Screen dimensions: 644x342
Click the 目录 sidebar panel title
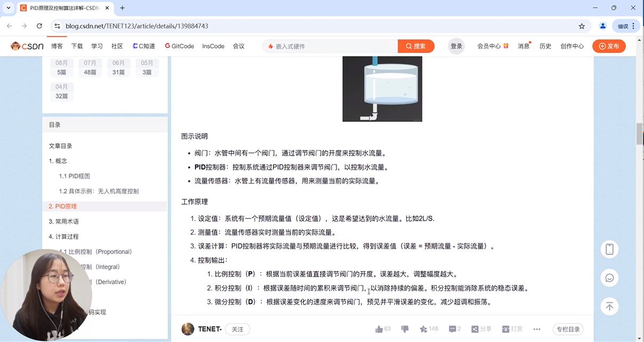pos(54,125)
